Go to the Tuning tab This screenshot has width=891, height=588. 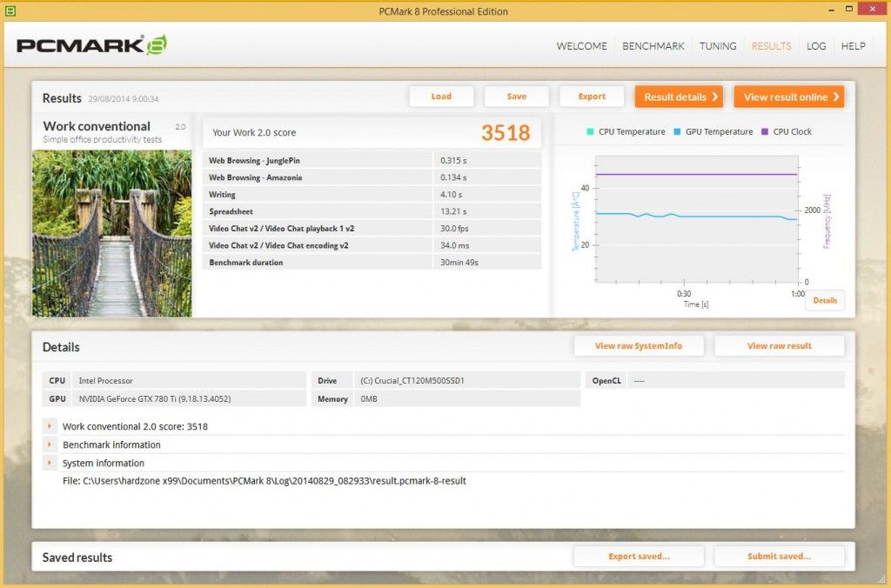pos(718,46)
